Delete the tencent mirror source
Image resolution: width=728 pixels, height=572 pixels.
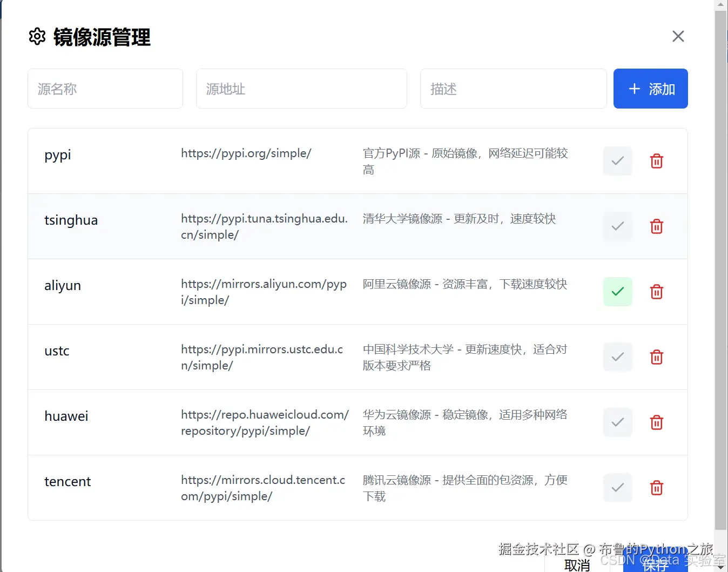click(656, 488)
